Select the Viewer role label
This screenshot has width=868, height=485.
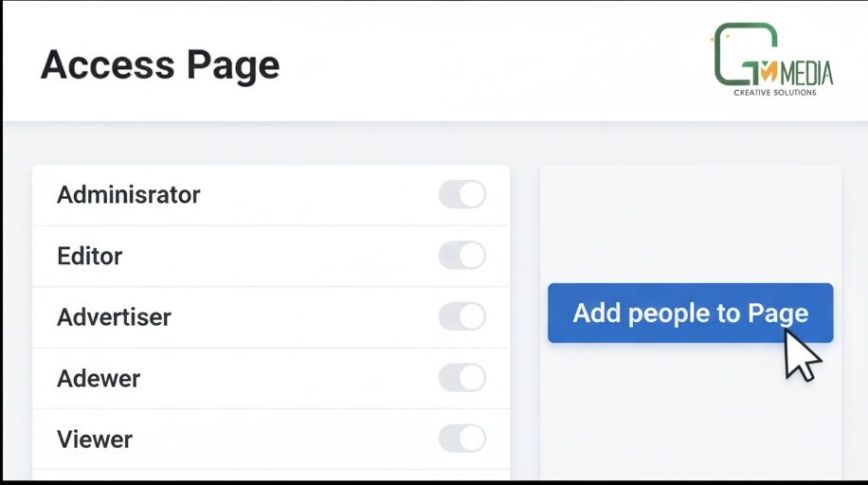[95, 440]
